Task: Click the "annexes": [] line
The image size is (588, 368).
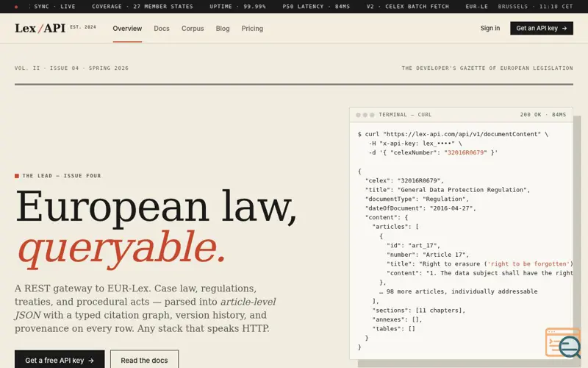Action: pos(397,319)
